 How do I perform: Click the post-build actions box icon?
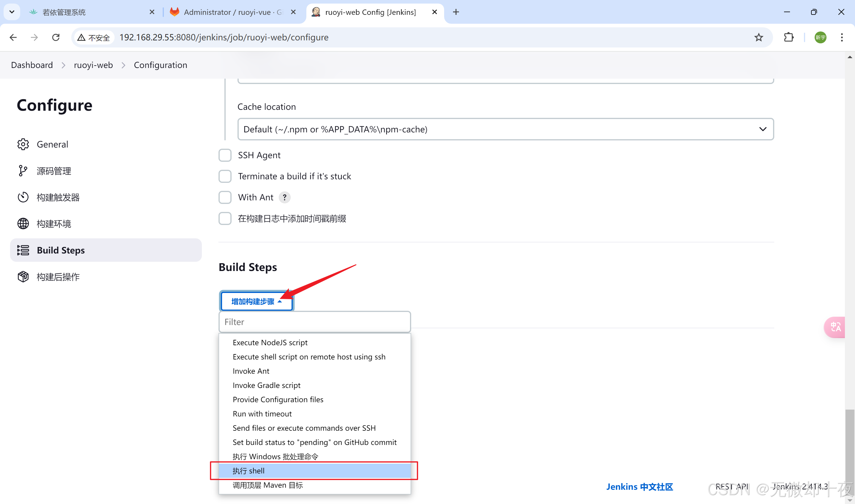23,277
